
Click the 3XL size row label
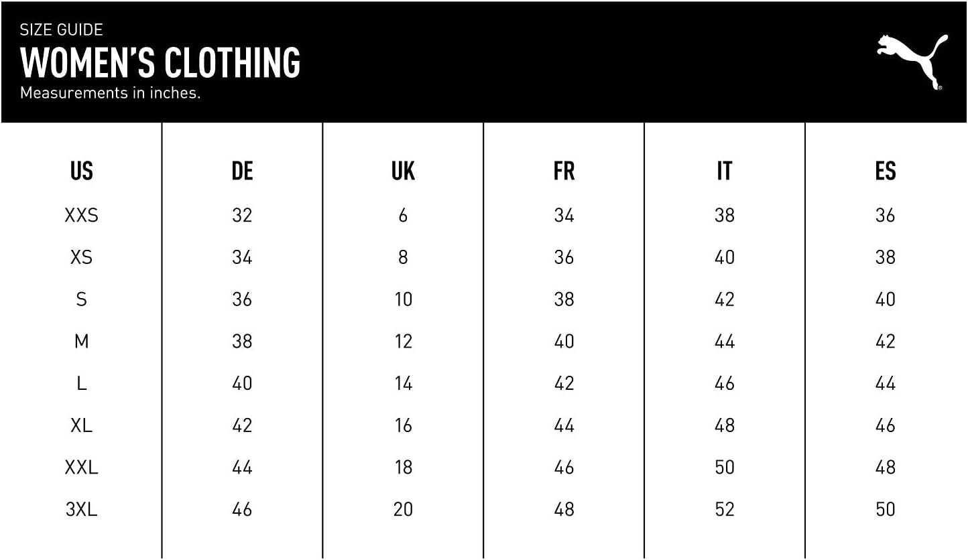[x=81, y=510]
